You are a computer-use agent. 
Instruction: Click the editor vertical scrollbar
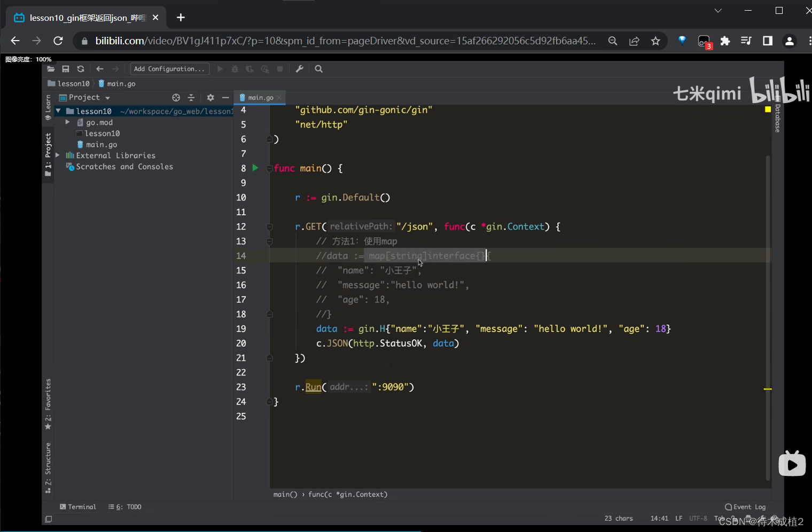(768, 318)
